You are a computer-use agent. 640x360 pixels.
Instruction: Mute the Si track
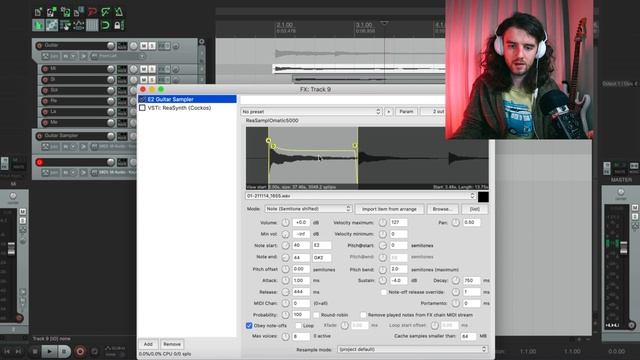coord(144,80)
